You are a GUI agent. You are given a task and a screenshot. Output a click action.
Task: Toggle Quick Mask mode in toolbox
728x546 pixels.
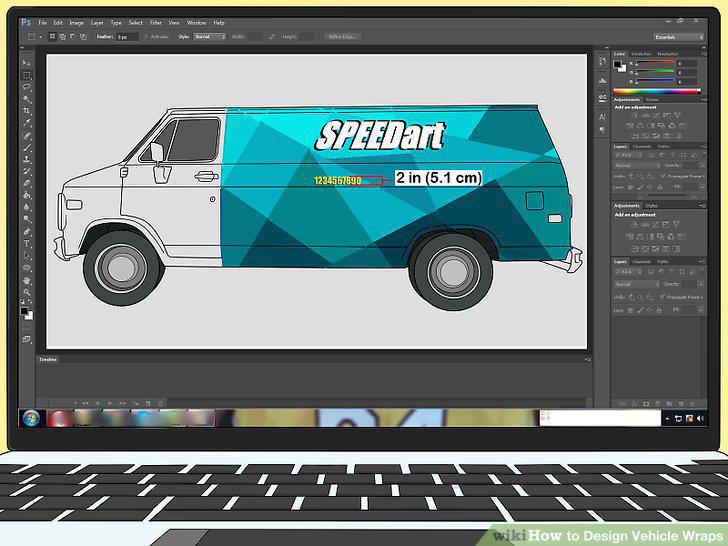pyautogui.click(x=26, y=328)
